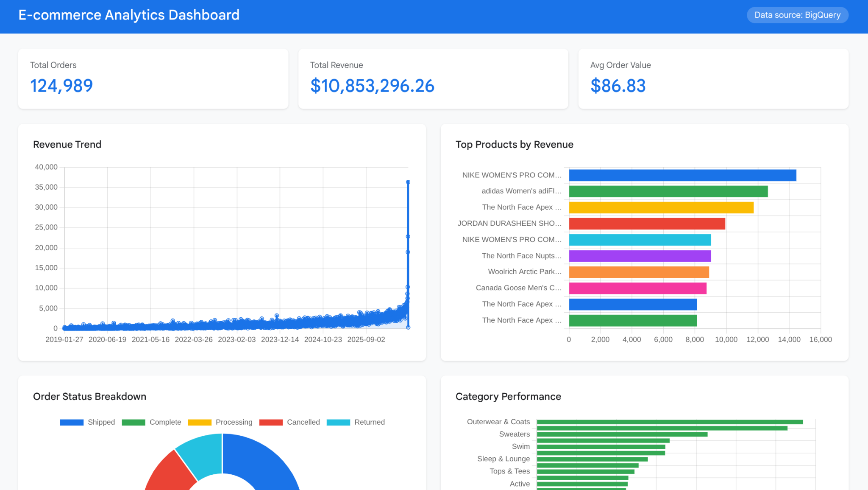Click the 2024-10-23 date axis label
This screenshot has height=490, width=868.
tap(323, 339)
